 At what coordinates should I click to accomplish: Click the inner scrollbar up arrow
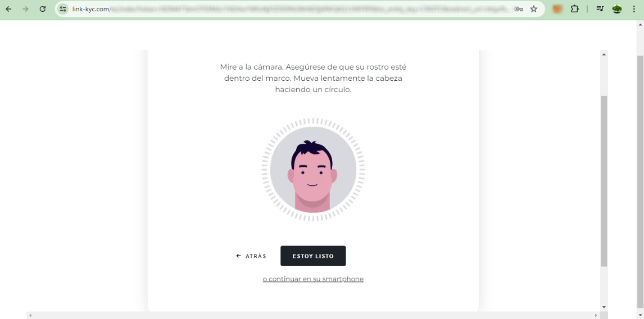coord(604,54)
